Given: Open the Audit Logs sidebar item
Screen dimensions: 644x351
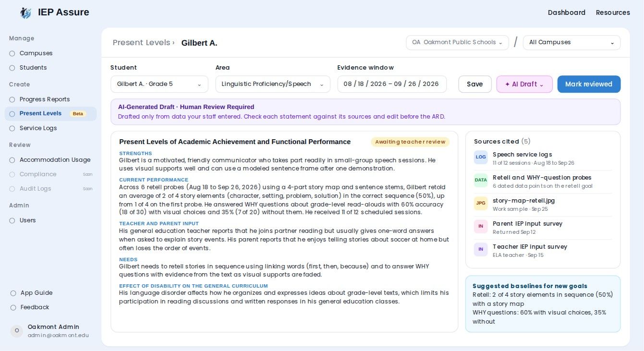Looking at the screenshot, I should tap(50, 189).
